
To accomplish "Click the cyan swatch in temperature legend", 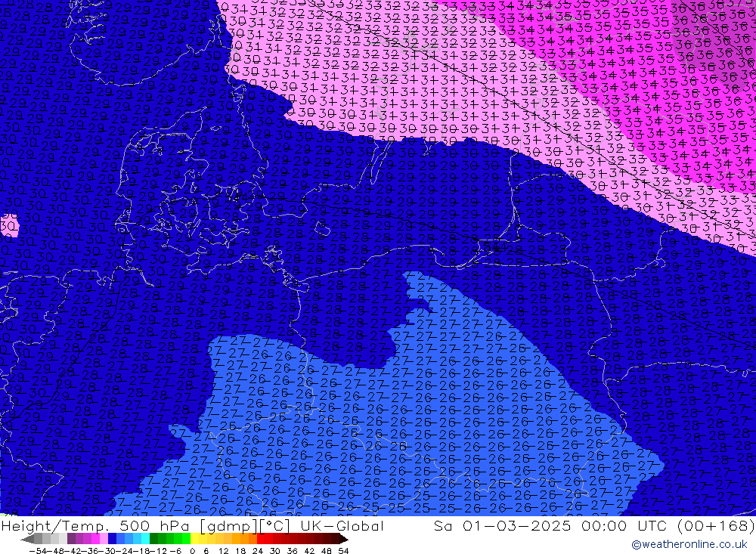I will (x=145, y=539).
